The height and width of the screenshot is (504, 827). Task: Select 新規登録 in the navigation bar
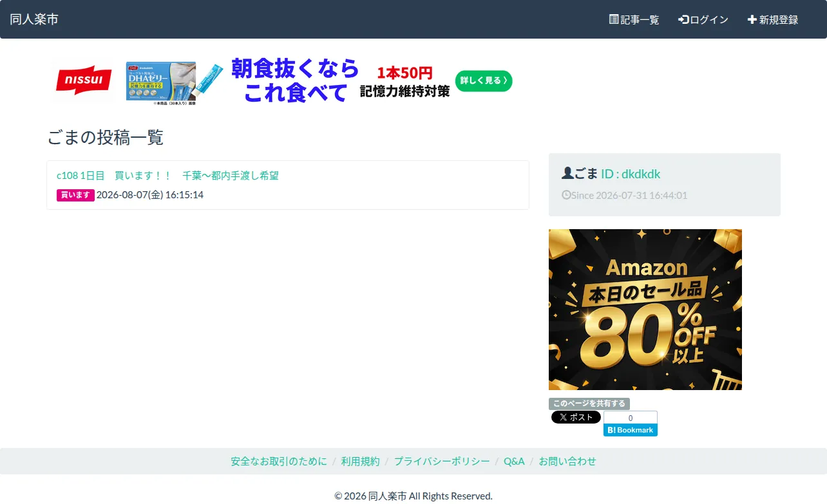coord(773,19)
